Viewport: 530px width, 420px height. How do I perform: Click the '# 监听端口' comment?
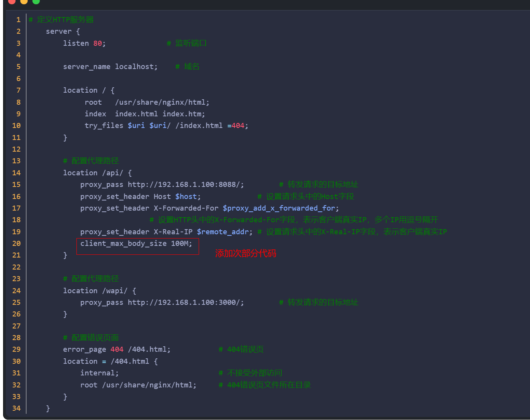pyautogui.click(x=187, y=43)
